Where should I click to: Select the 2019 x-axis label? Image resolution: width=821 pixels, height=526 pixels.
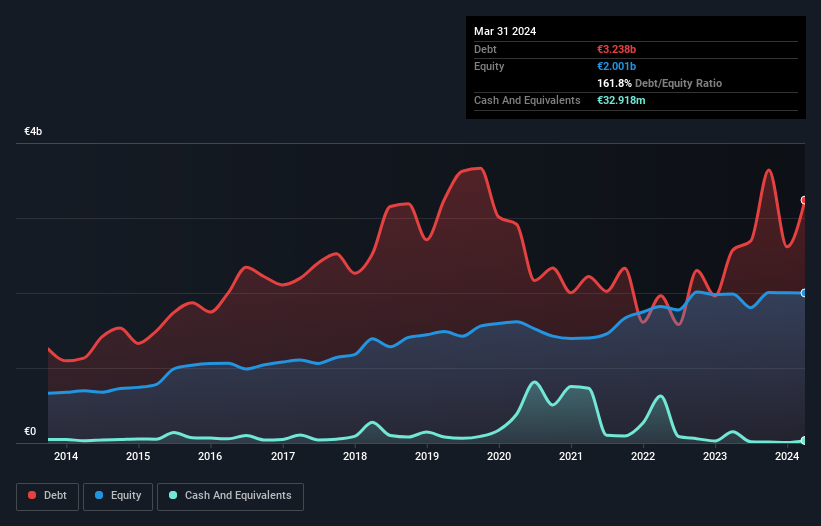pos(427,456)
